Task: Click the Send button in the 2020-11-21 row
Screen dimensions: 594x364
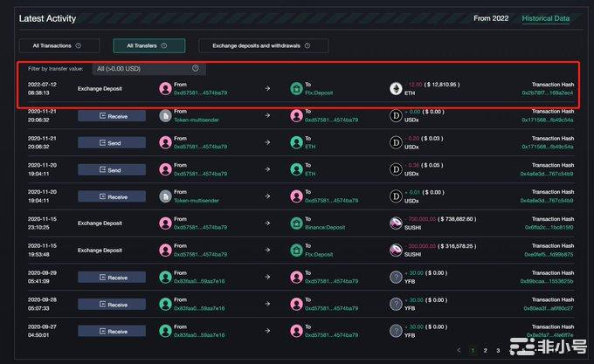Action: click(x=112, y=142)
